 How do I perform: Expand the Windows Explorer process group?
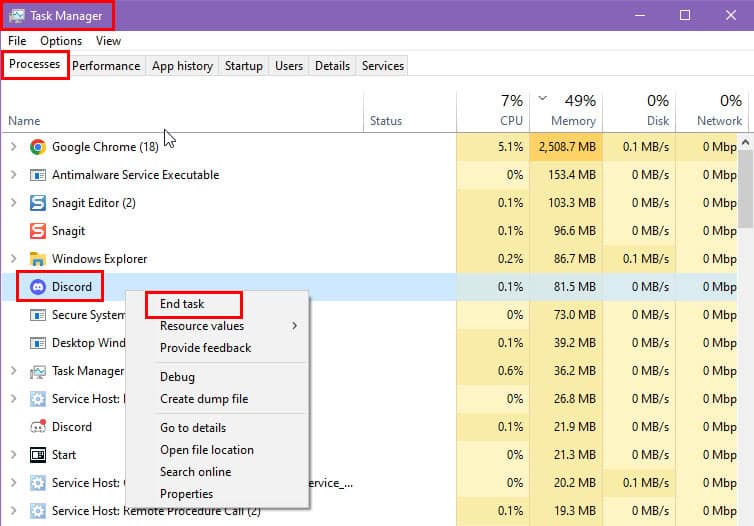[x=13, y=259]
